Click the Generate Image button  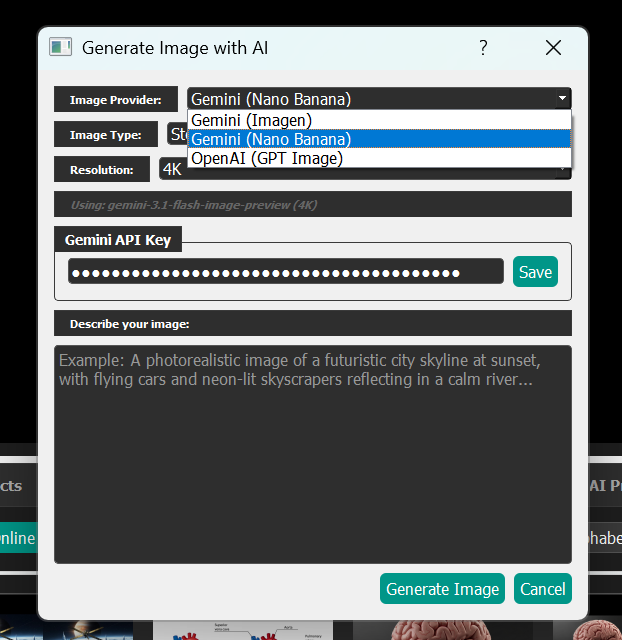442,589
